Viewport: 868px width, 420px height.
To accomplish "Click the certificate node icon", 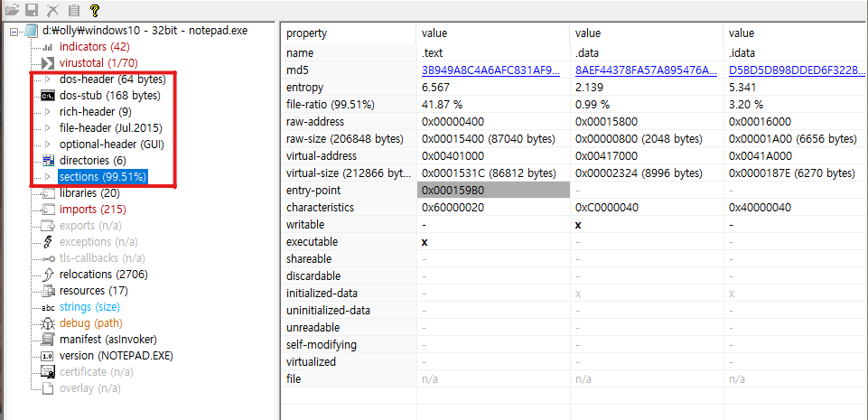I will click(x=48, y=372).
